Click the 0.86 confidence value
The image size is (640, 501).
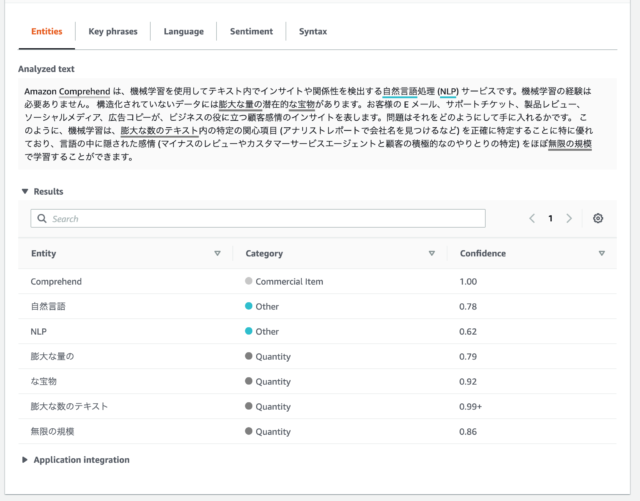468,432
